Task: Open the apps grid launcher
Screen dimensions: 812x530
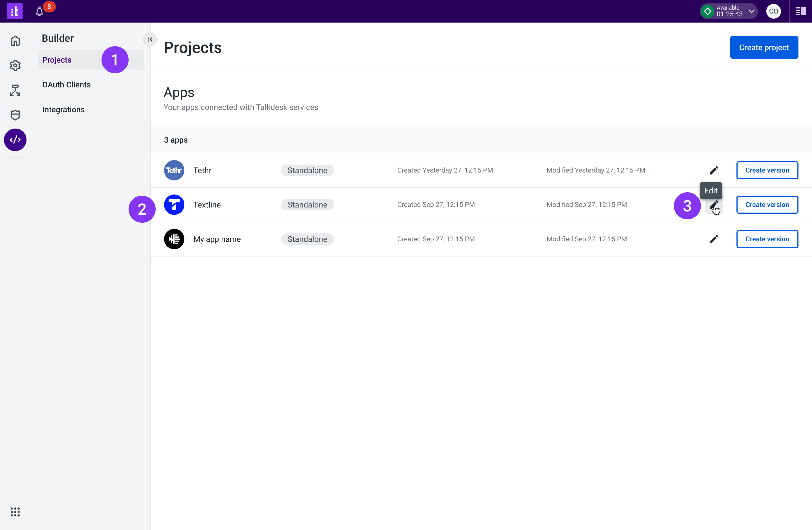Action: click(x=15, y=512)
